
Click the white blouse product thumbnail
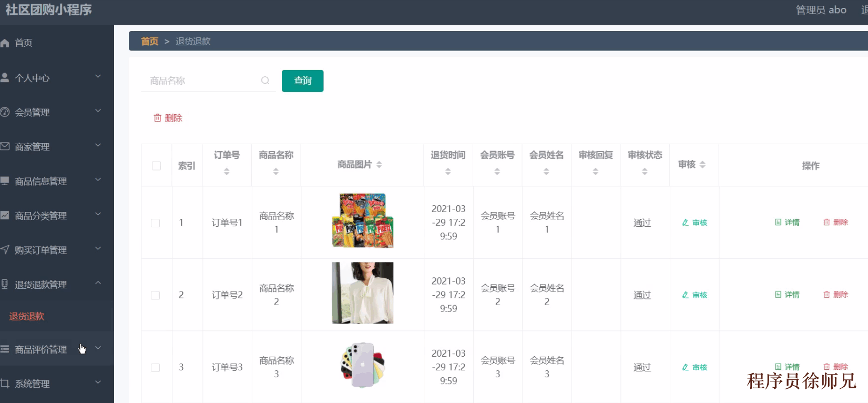[363, 293]
